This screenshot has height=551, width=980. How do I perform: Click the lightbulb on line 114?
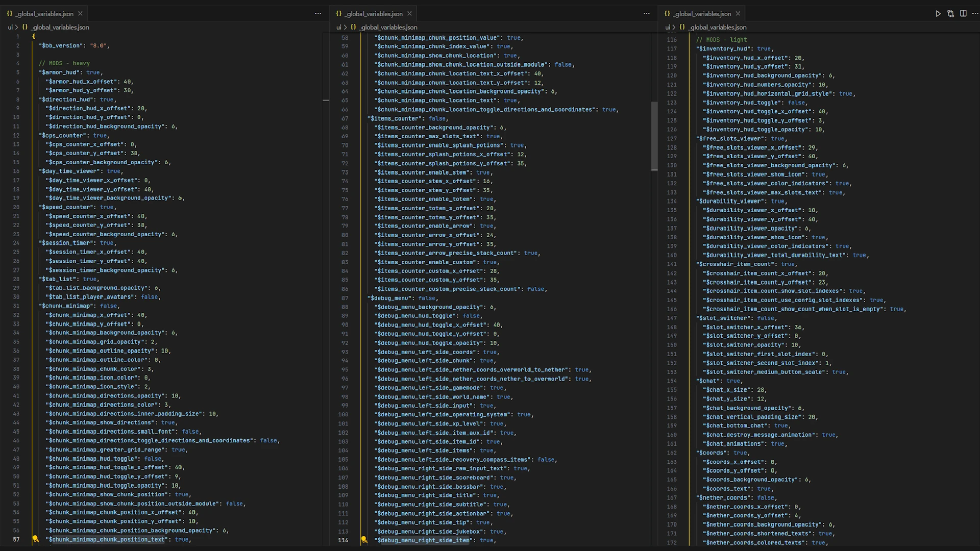364,540
